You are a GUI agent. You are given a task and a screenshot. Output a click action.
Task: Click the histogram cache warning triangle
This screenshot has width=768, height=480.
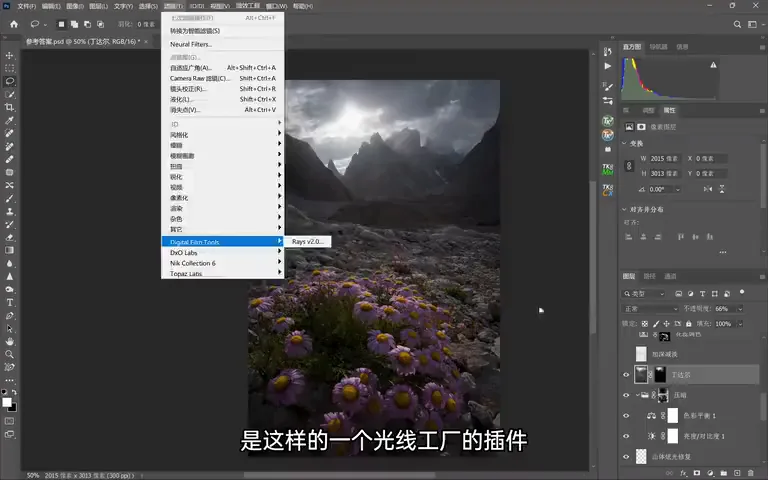click(714, 65)
